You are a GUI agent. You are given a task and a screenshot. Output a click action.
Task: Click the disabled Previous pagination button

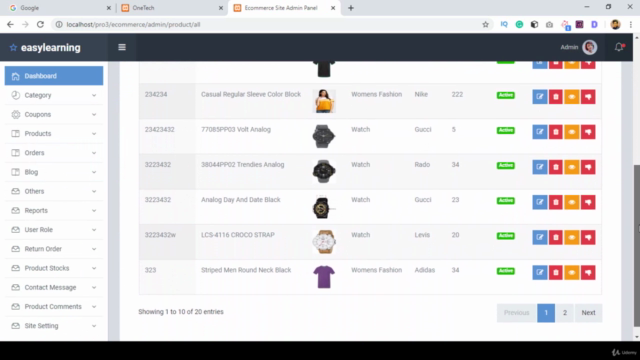pos(516,313)
